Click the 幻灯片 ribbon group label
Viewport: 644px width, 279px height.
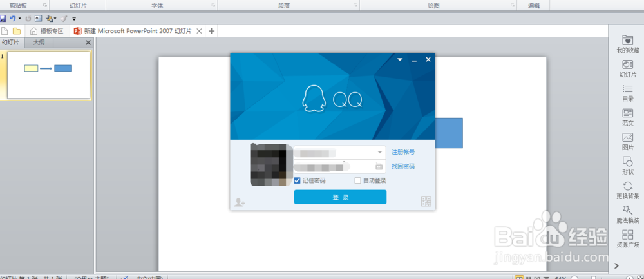point(78,6)
